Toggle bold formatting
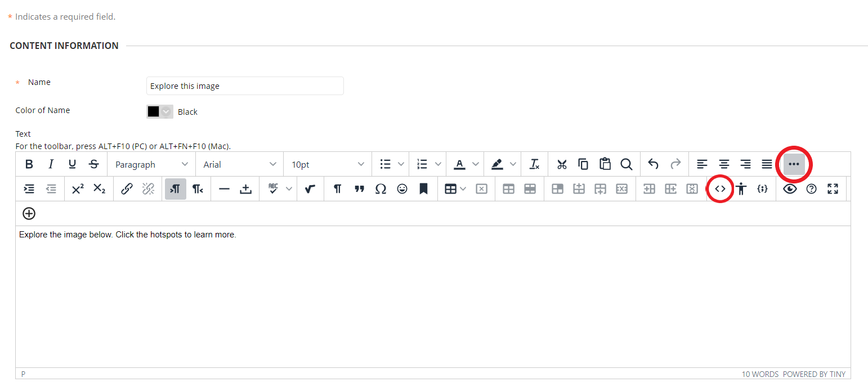 click(29, 164)
